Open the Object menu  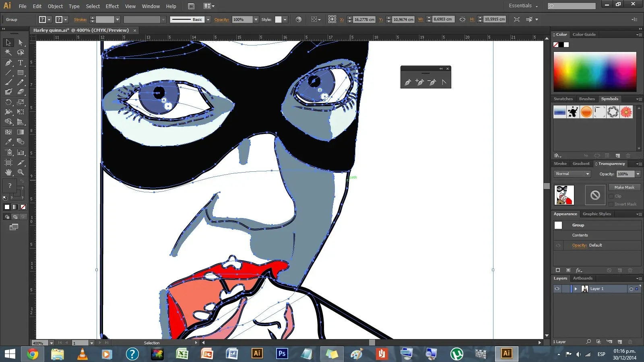[x=55, y=6]
